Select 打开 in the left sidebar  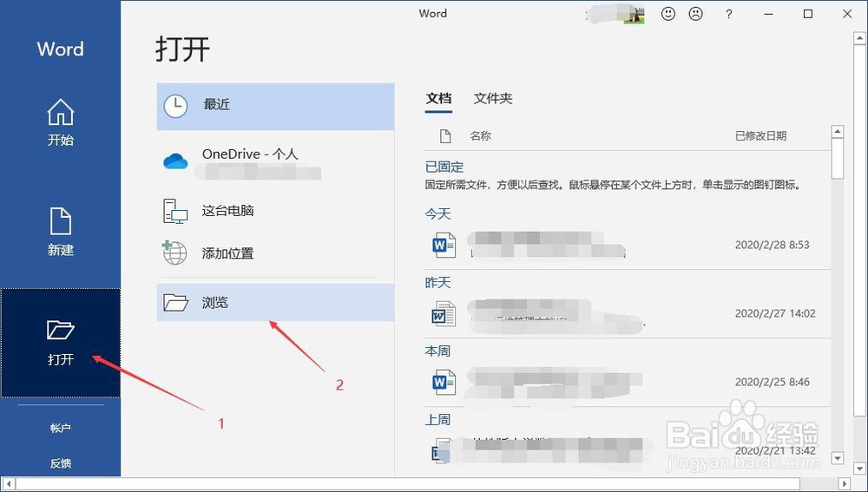[x=61, y=343]
